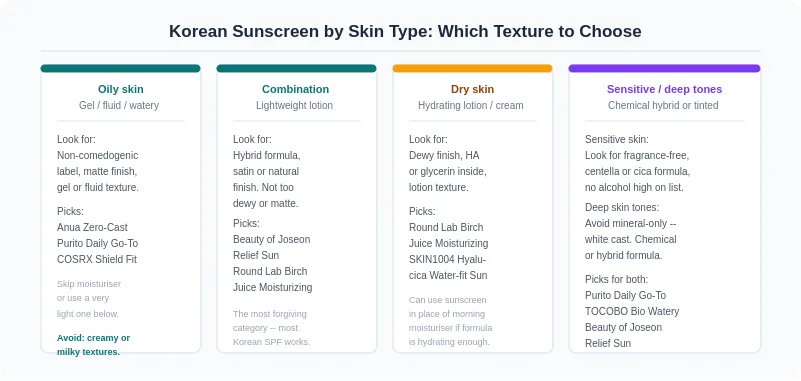Click the Hydrating lotion / cream subtitle
This screenshot has width=801, height=381.
point(470,105)
